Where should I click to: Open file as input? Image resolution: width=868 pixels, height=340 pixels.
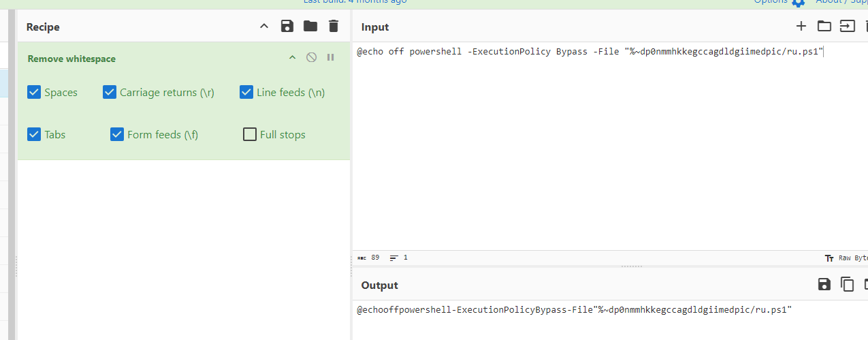tap(847, 27)
